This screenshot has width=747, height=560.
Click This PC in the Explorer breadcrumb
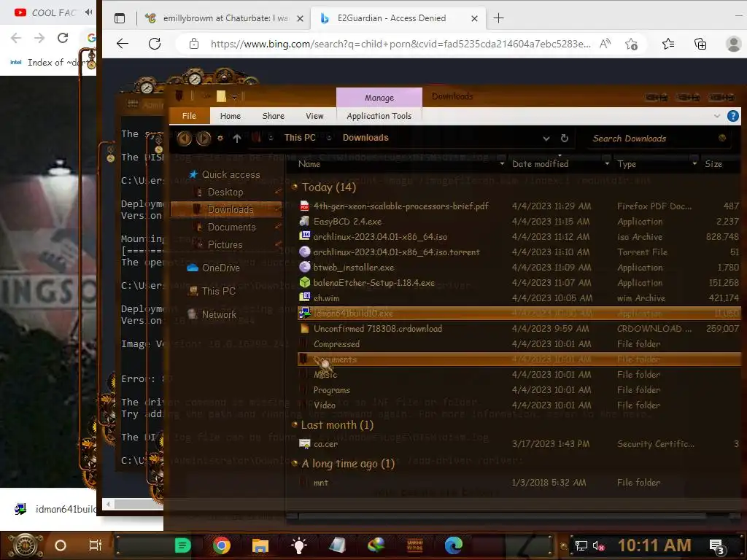[300, 138]
